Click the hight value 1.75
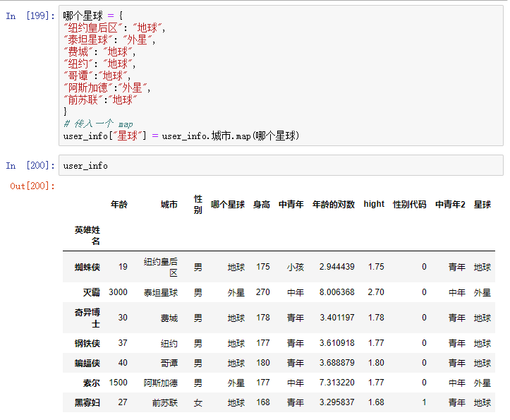This screenshot has height=420, width=510. pyautogui.click(x=376, y=267)
